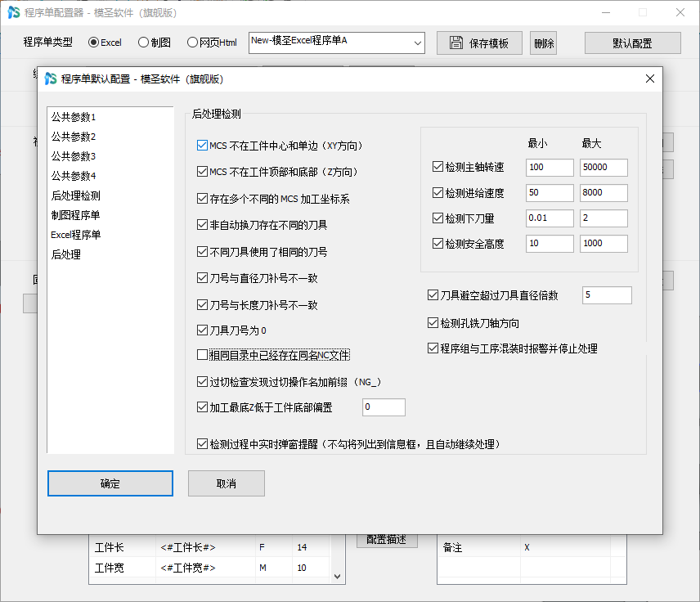Image resolution: width=700 pixels, height=602 pixels.
Task: Select Excel程序单 in the left list
Action: pos(75,235)
